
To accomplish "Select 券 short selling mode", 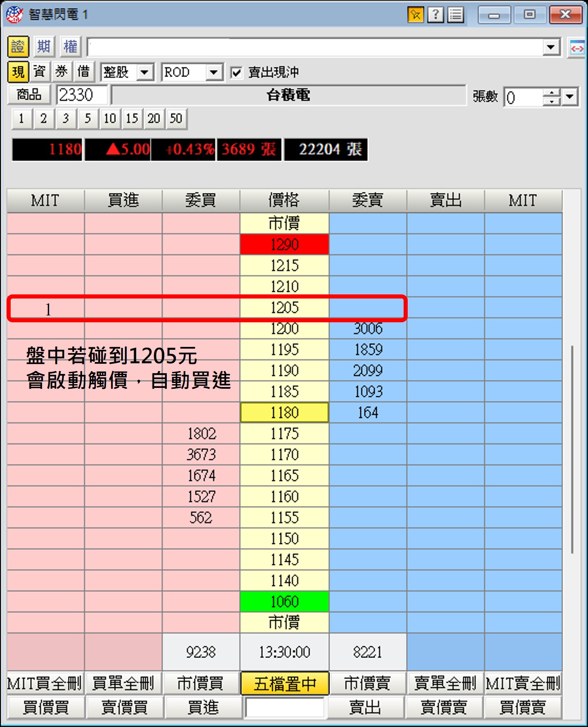I will pos(62,72).
